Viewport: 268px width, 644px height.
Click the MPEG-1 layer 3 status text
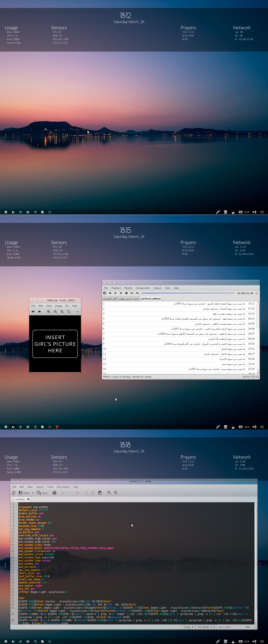click(x=127, y=377)
